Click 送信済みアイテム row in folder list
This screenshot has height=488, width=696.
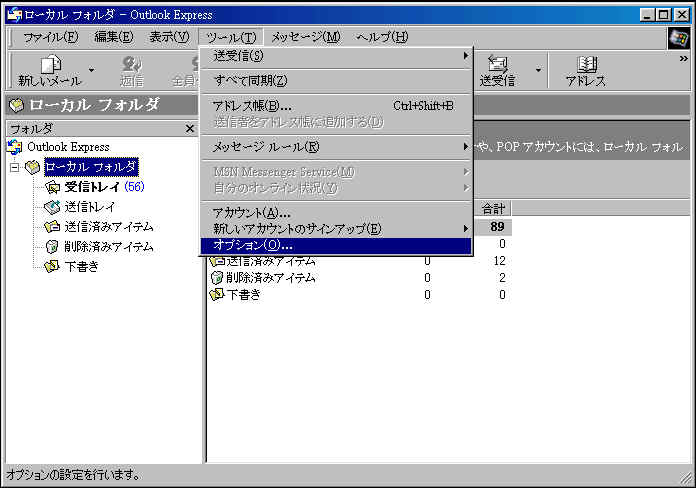[360, 261]
